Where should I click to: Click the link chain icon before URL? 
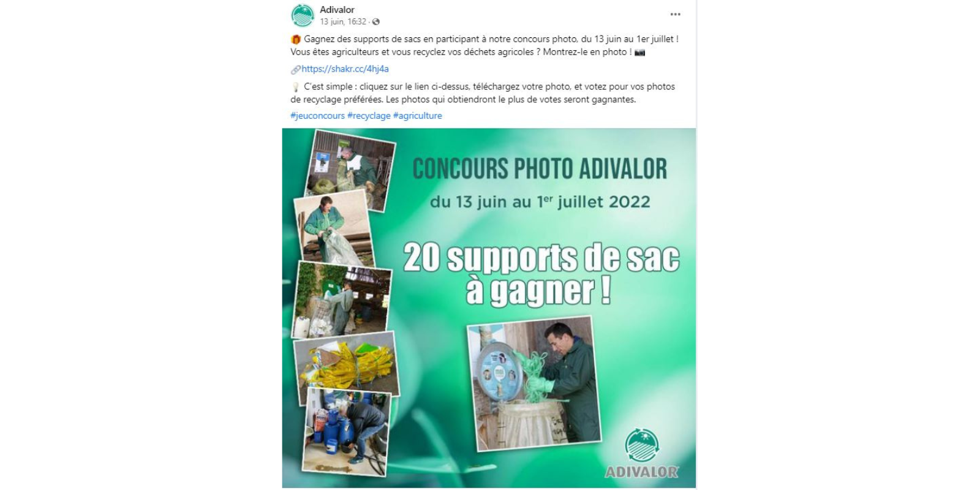coord(295,70)
